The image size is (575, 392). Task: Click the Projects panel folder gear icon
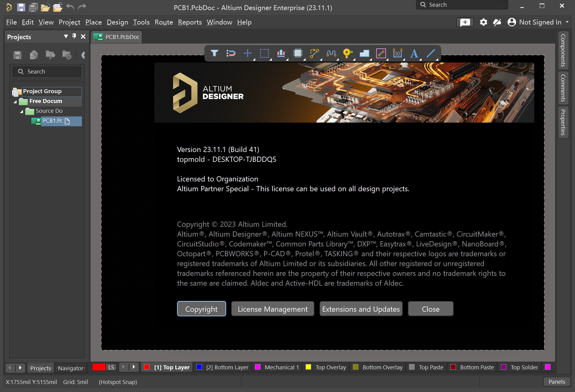(x=67, y=55)
